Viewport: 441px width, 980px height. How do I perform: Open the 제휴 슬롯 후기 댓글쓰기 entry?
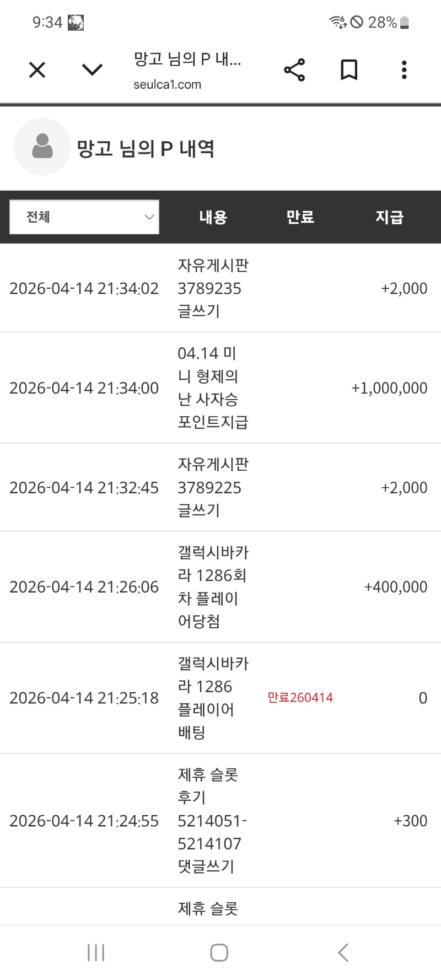(212, 821)
